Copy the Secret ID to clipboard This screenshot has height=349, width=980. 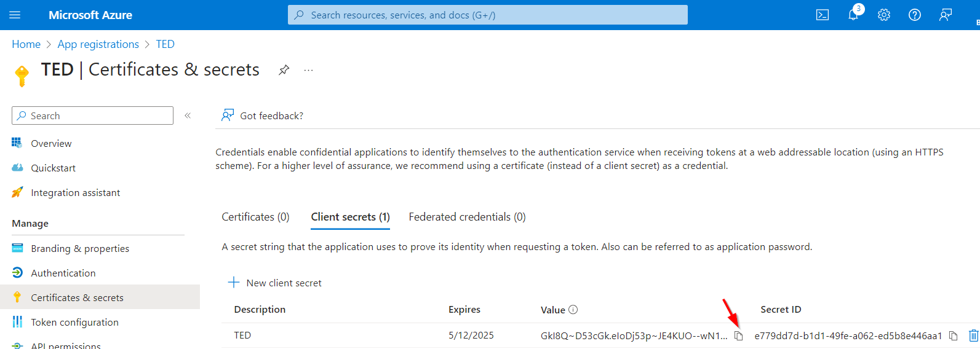953,335
